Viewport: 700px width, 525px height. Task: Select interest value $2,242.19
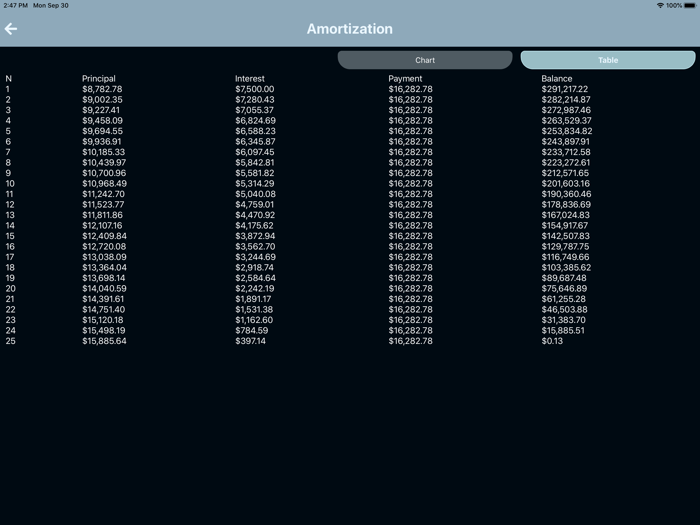(254, 288)
